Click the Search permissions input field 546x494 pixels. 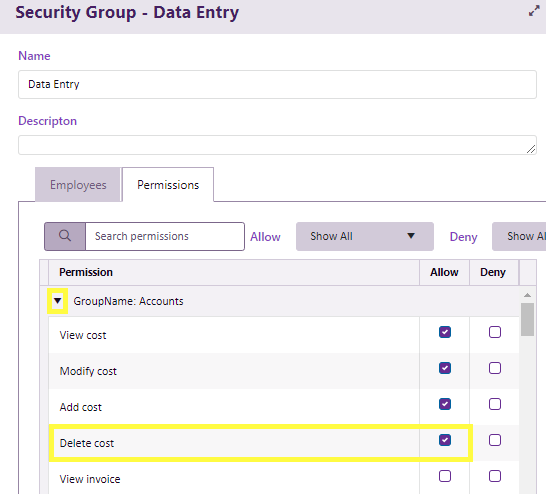coord(165,236)
